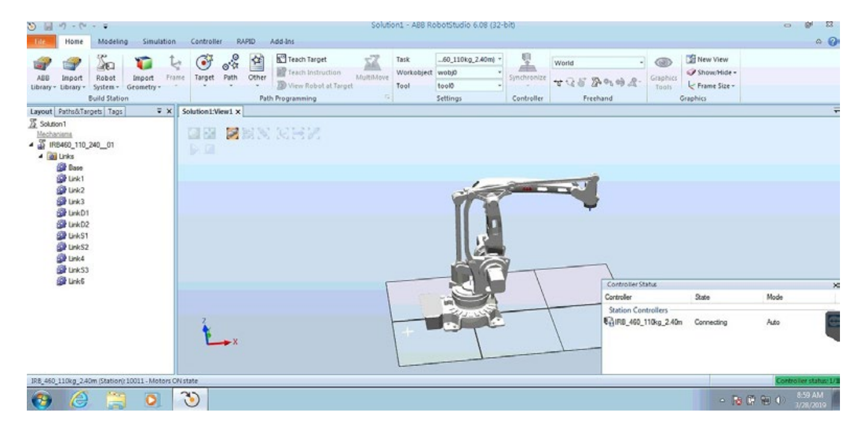Screen dimensions: 868x427
Task: Close the Layout panel
Action: [169, 112]
